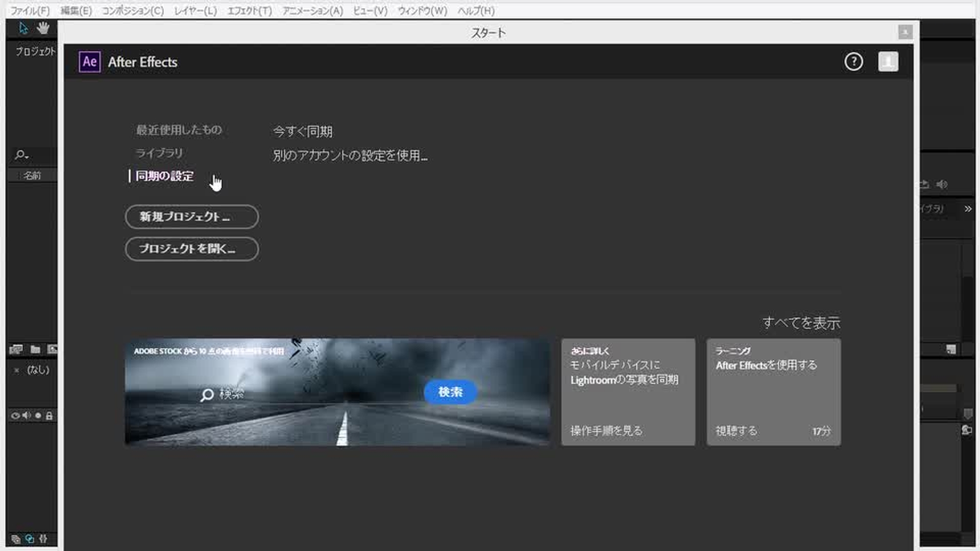Open the コンポジション(C) menu

pos(133,11)
